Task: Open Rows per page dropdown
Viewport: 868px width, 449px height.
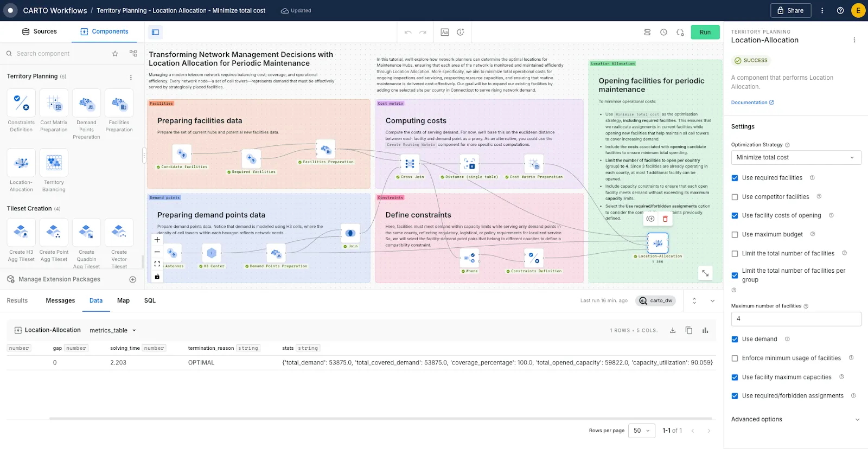Action: [x=641, y=431]
